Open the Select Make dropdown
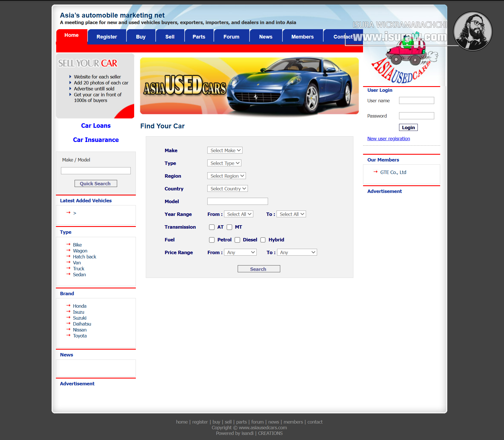Screen dimensions: 504x440 click(x=225, y=150)
